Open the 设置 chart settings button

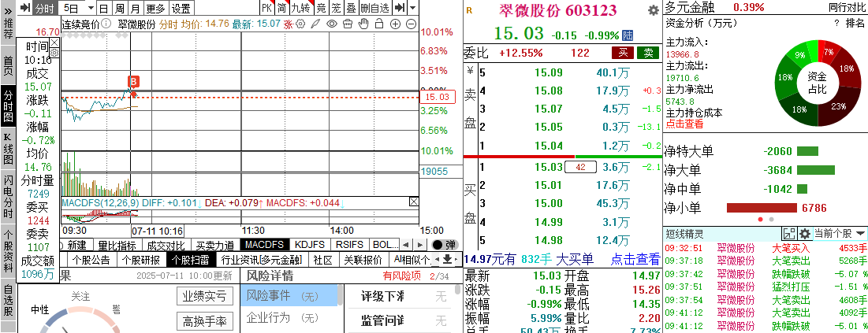pos(181,8)
